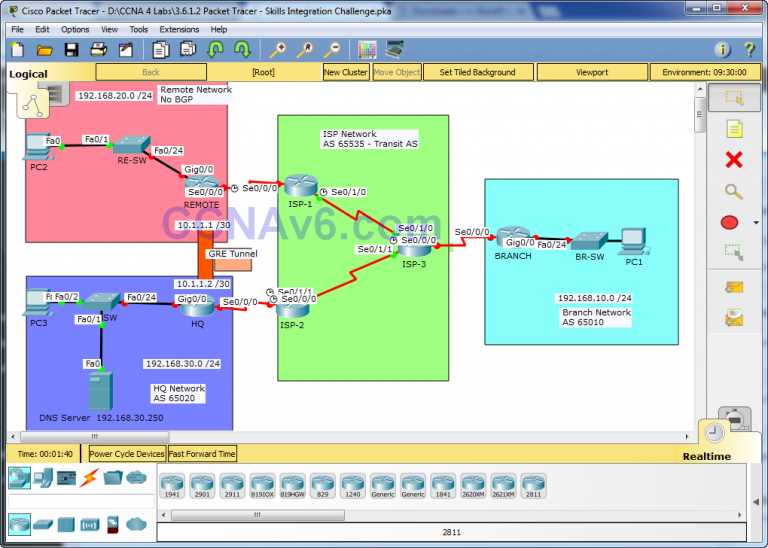768x548 pixels.
Task: Save the file with the floppy disk icon
Action: [72, 49]
